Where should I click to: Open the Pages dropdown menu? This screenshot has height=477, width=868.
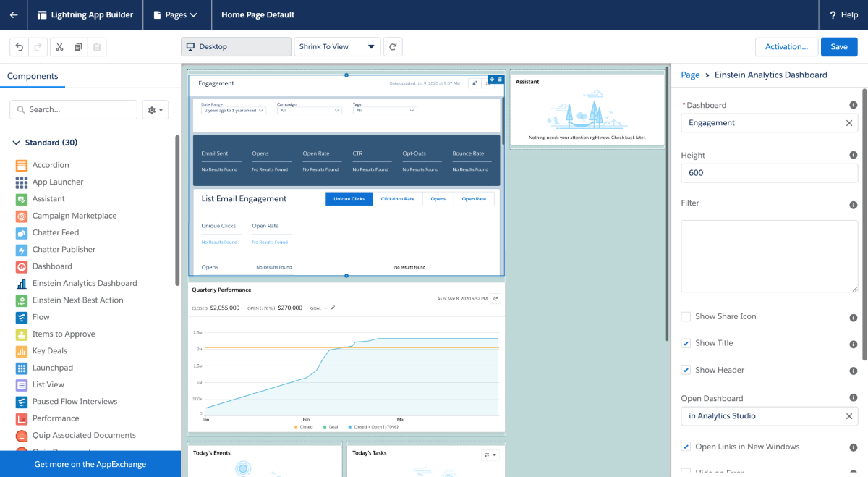coord(176,15)
